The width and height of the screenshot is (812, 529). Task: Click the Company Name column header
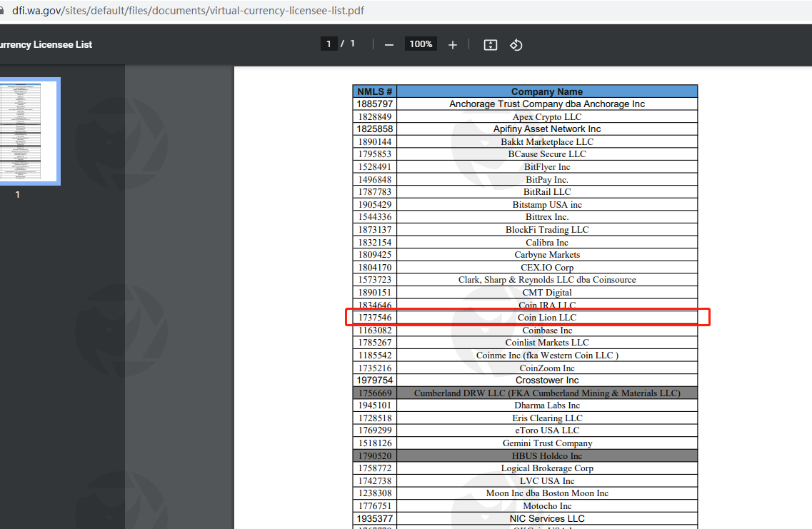click(546, 91)
